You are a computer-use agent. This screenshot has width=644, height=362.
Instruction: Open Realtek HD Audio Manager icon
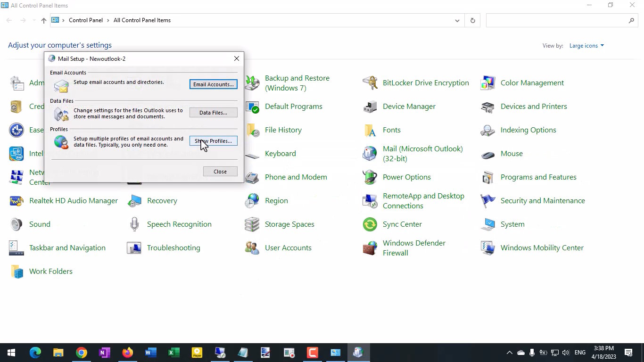tap(17, 201)
